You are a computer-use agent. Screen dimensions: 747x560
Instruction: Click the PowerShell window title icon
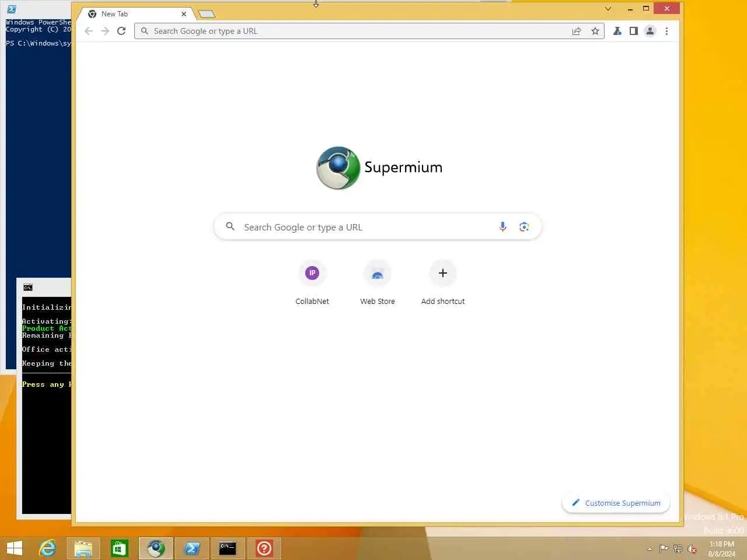click(x=11, y=9)
